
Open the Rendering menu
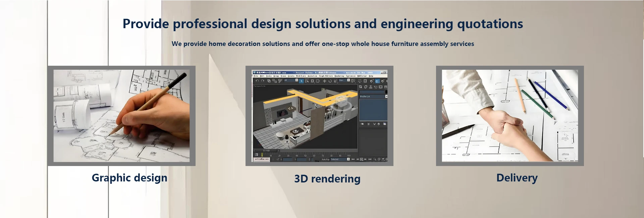pyautogui.click(x=339, y=76)
